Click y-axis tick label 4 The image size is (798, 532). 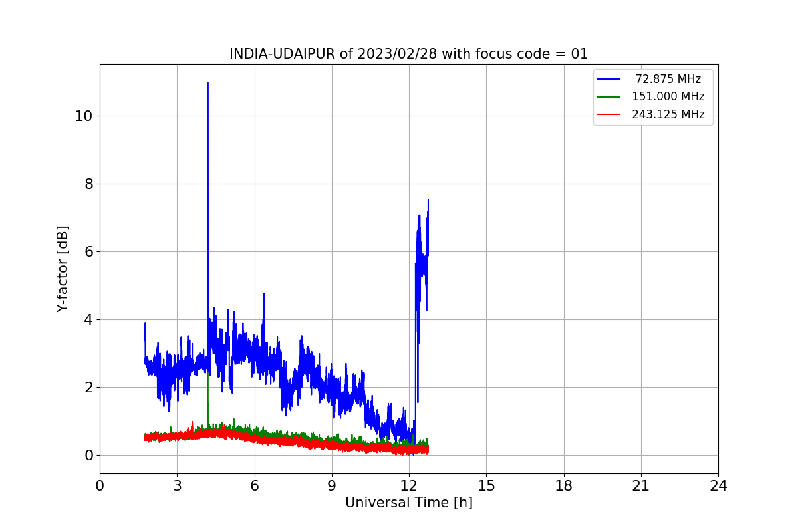(88, 319)
